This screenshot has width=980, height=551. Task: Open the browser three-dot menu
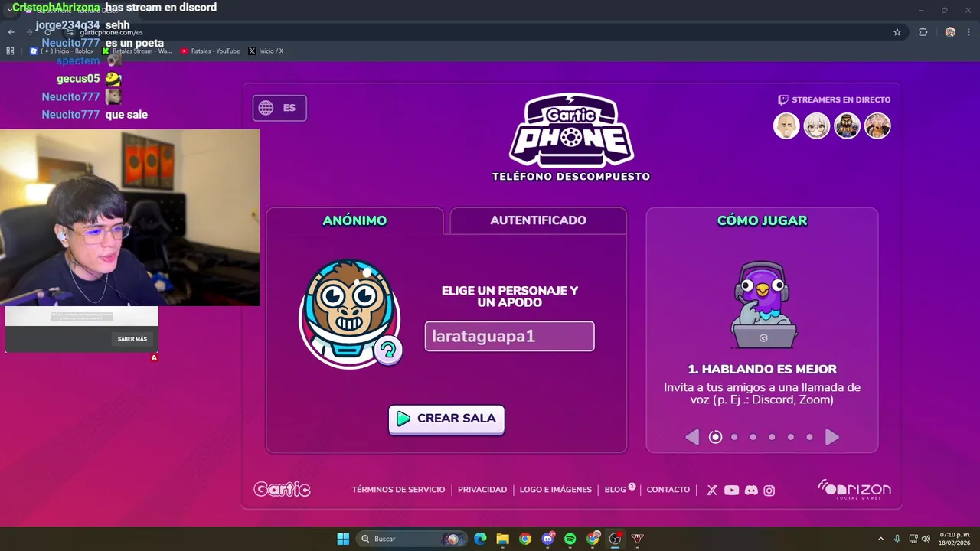click(969, 32)
